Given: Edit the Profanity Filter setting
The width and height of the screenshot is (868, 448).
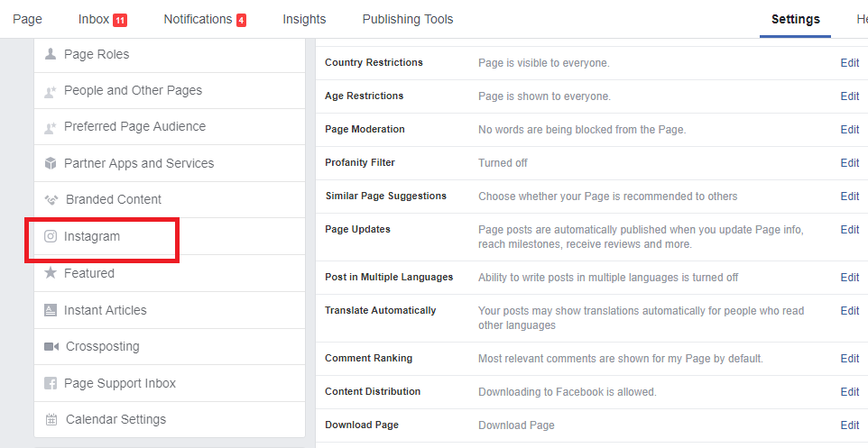Looking at the screenshot, I should point(850,162).
